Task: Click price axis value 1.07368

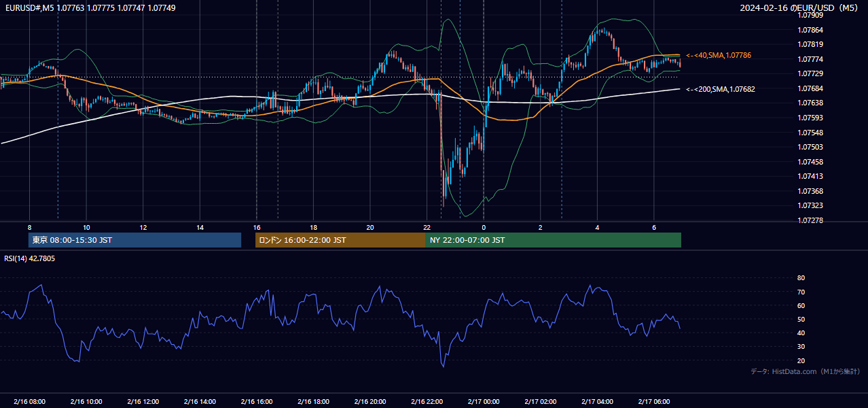Action: (x=810, y=191)
